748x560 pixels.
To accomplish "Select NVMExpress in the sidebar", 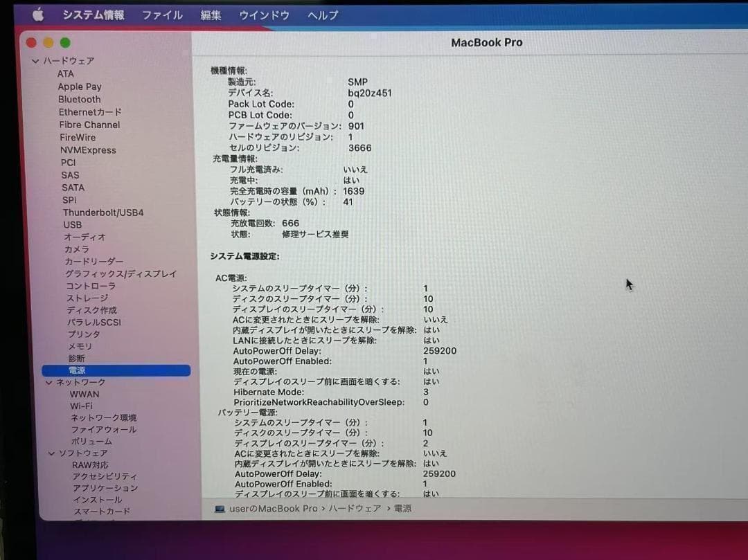I will point(88,150).
